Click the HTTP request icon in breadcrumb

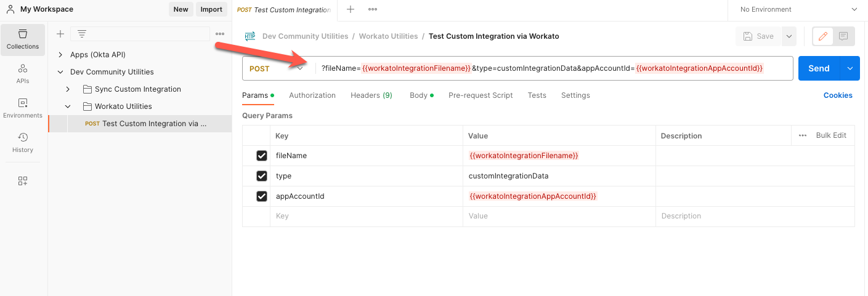click(250, 36)
